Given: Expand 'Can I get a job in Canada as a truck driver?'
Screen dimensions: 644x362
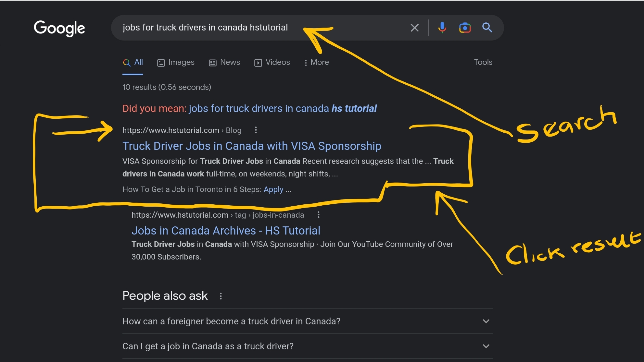Looking at the screenshot, I should click(x=486, y=346).
